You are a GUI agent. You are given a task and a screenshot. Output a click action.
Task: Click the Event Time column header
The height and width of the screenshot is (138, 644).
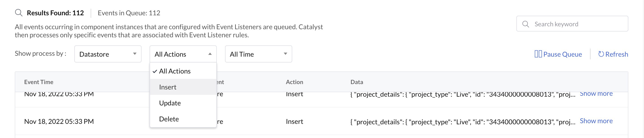(x=39, y=82)
